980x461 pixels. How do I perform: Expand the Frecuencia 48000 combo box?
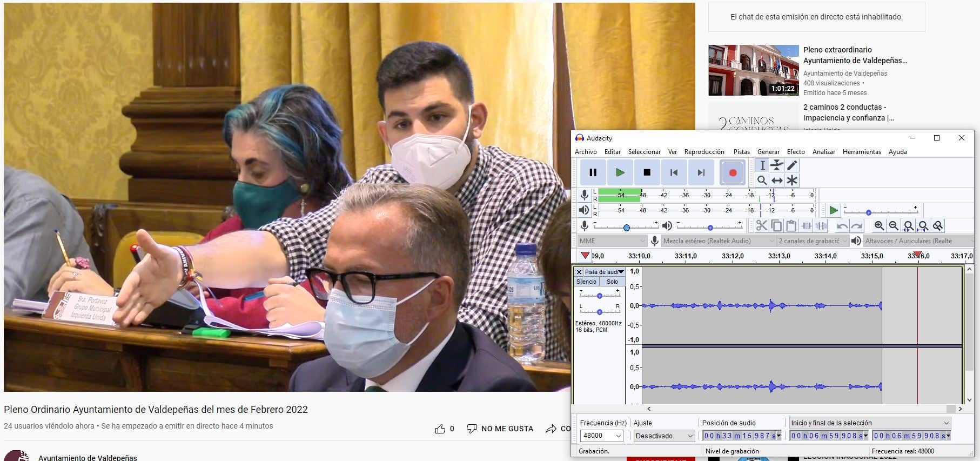619,436
